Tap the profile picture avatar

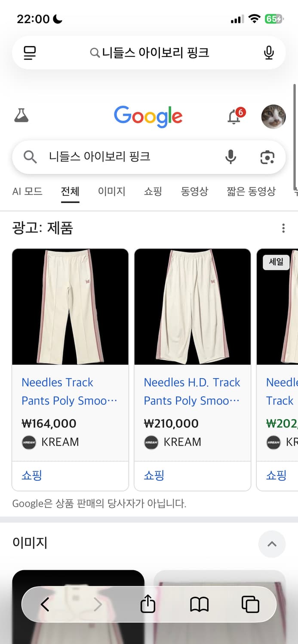tap(273, 116)
